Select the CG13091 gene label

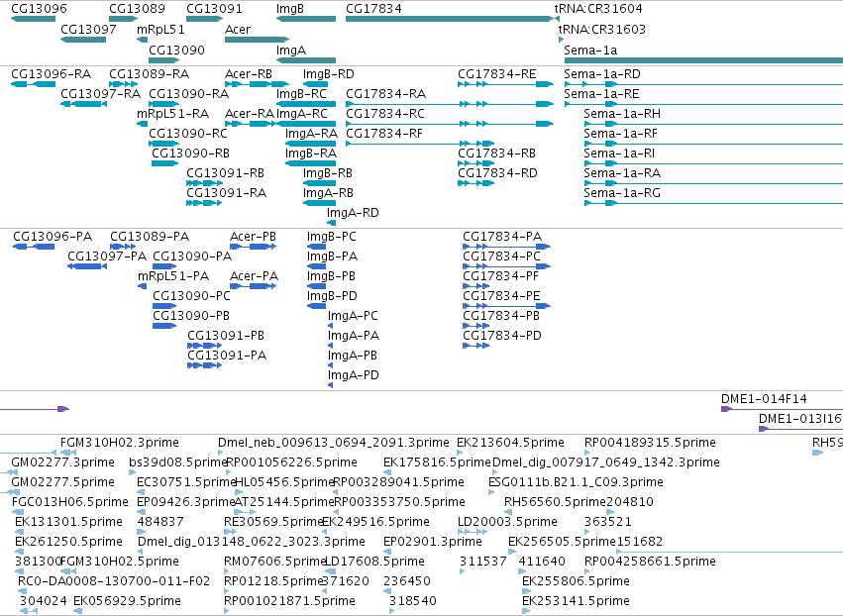pyautogui.click(x=214, y=9)
